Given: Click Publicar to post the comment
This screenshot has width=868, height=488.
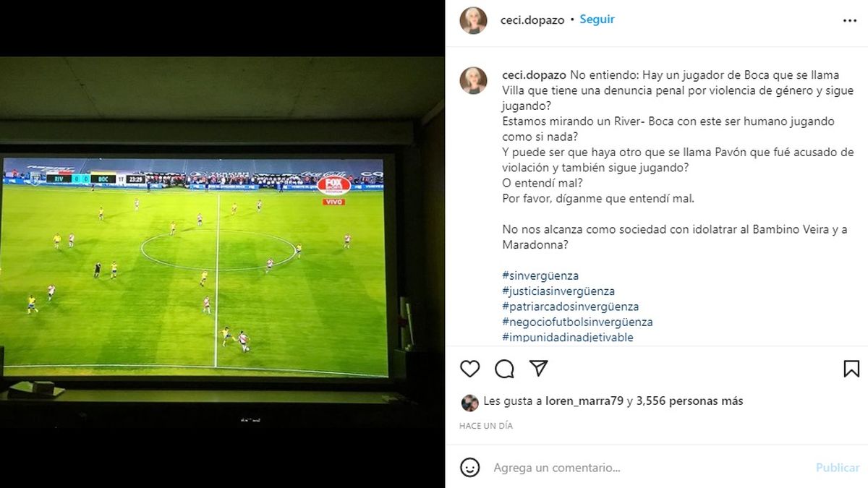Looking at the screenshot, I should click(838, 468).
